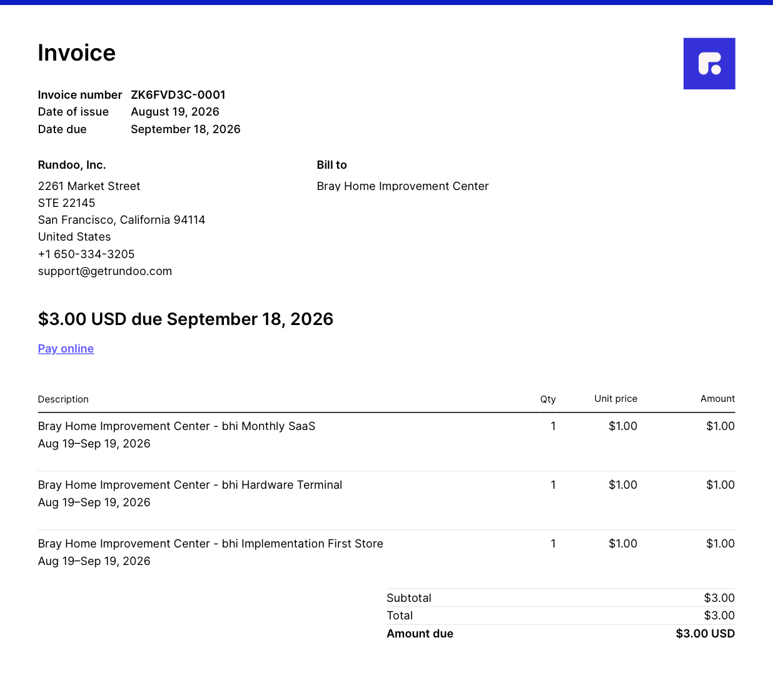Screen dimensions: 773x700
Task: Click the bhi Monthly SaaS line item
Action: point(177,426)
